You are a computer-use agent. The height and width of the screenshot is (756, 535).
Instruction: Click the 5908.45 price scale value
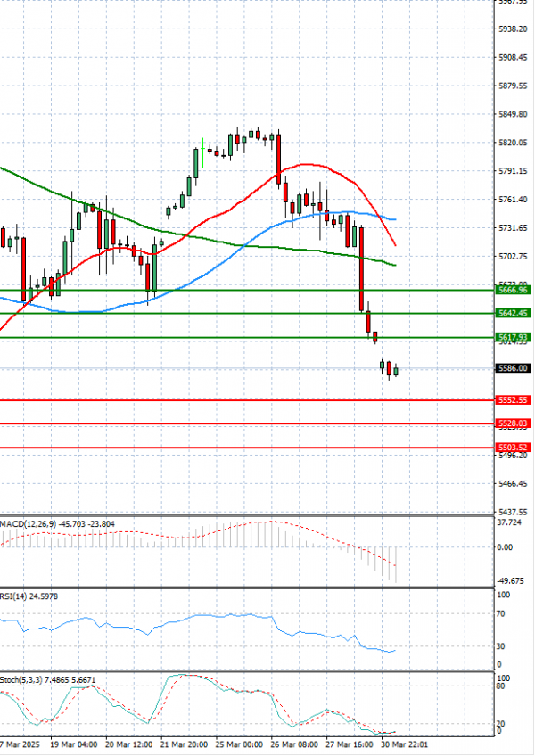coord(513,57)
